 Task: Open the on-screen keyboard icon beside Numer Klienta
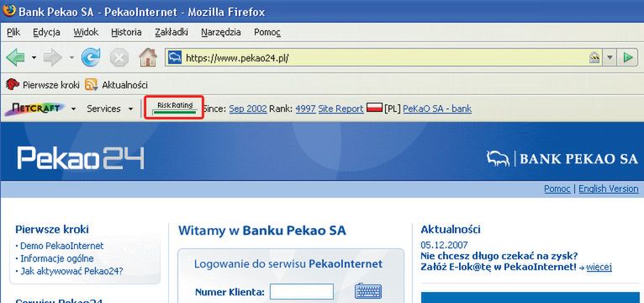pyautogui.click(x=368, y=290)
